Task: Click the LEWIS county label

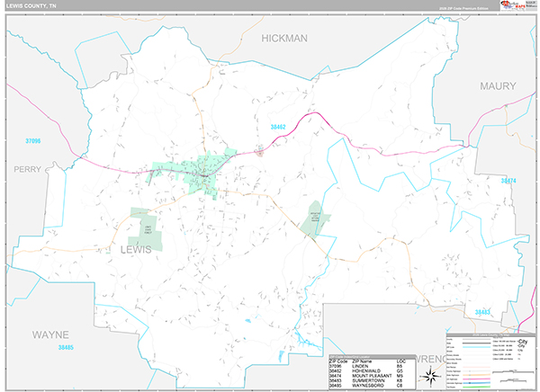Action: tap(136, 250)
